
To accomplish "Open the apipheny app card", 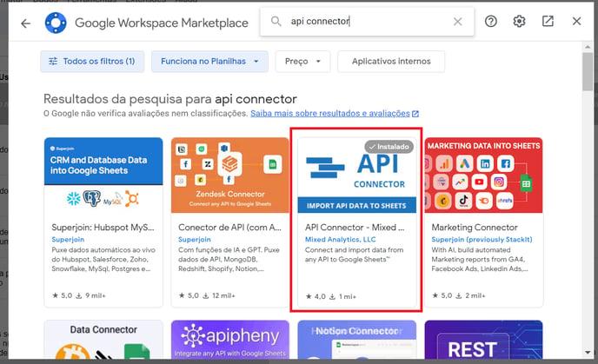I will pyautogui.click(x=230, y=340).
